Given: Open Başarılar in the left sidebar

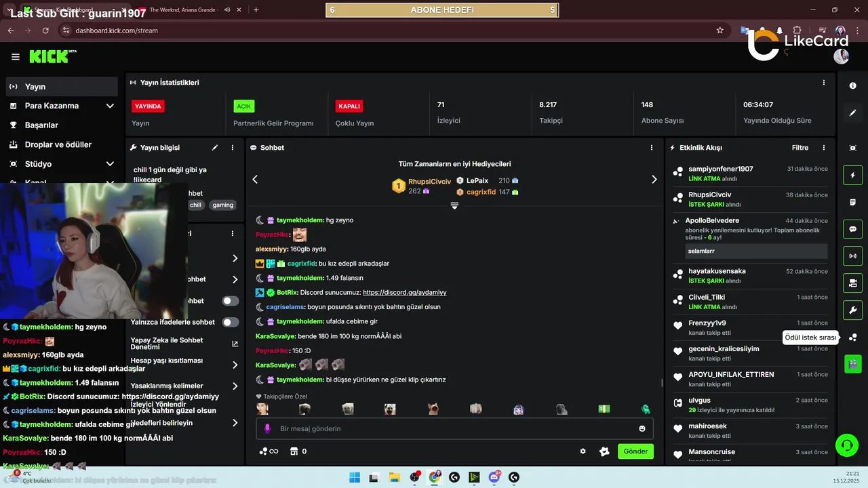Looking at the screenshot, I should point(62,125).
